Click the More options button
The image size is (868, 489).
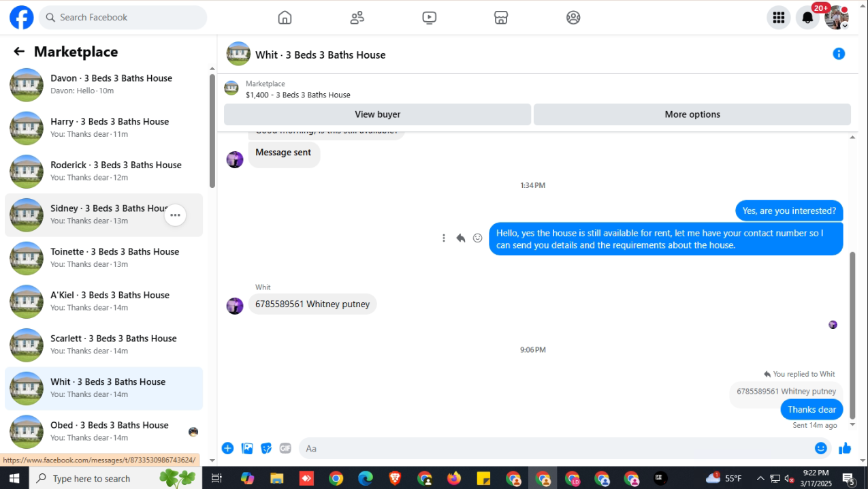tap(692, 114)
